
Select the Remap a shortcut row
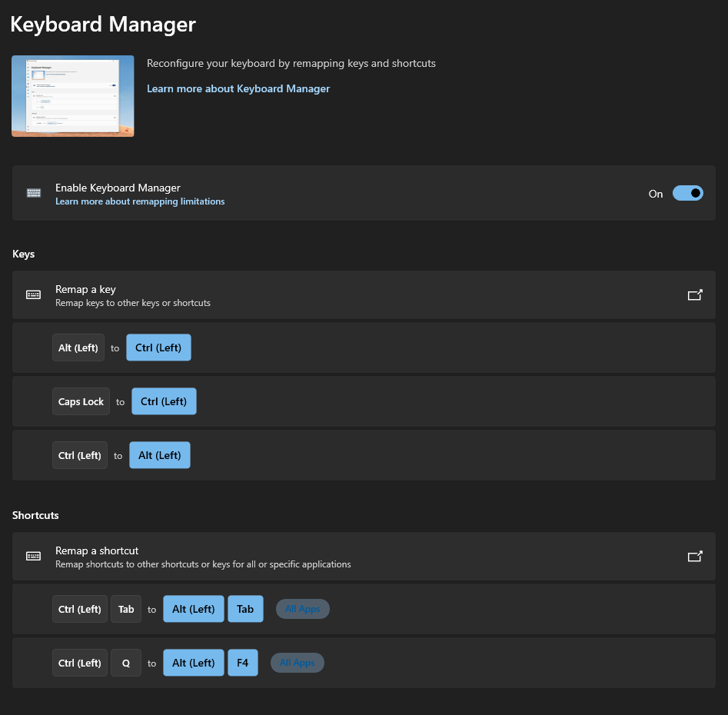point(346,557)
